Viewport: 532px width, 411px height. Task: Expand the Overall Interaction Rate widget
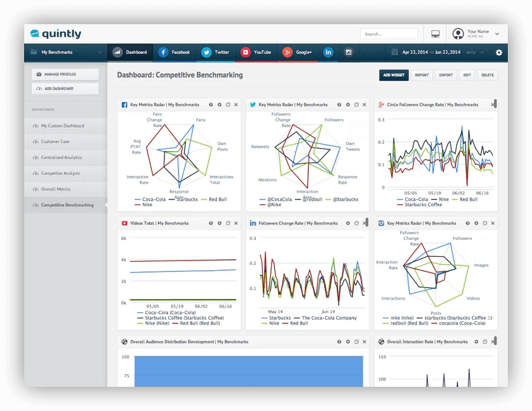click(x=485, y=342)
